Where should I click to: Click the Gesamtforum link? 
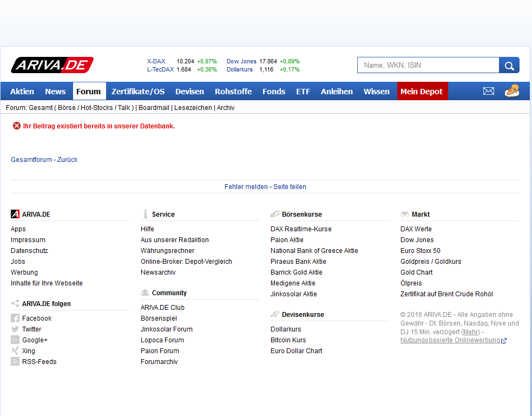(x=31, y=160)
